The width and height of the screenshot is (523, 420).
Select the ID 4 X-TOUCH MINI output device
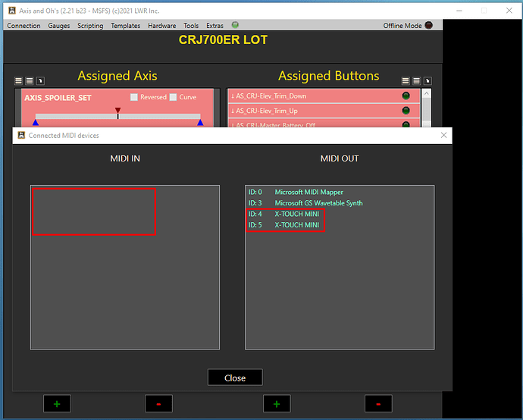click(x=286, y=214)
